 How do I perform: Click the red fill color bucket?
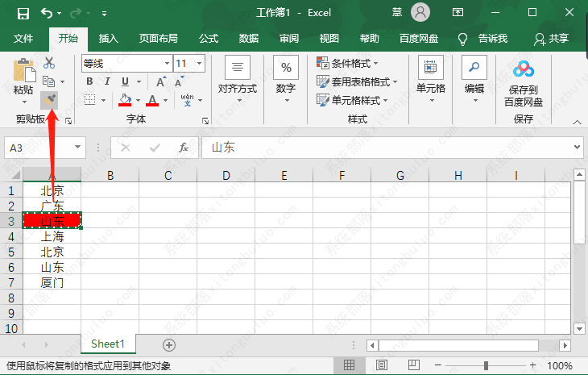124,100
